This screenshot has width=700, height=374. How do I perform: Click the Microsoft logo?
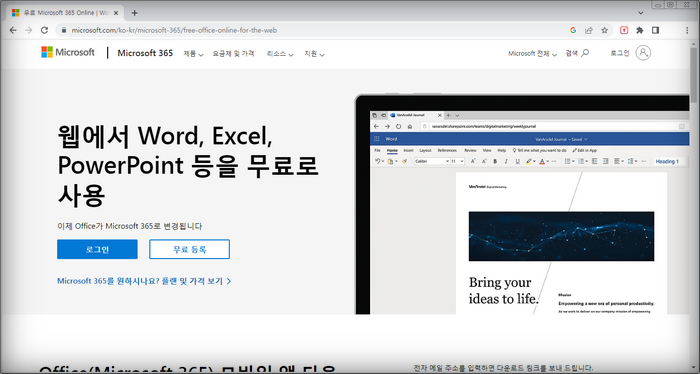pos(68,52)
